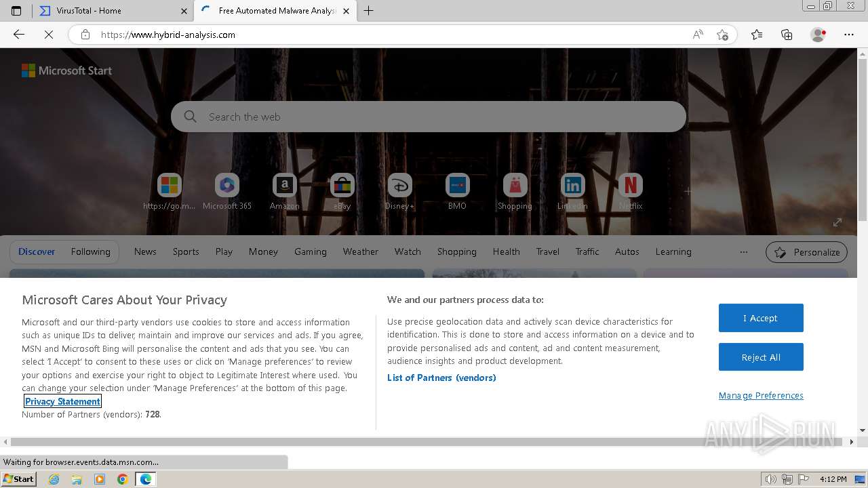
Task: Open the Watch category
Action: (x=408, y=251)
